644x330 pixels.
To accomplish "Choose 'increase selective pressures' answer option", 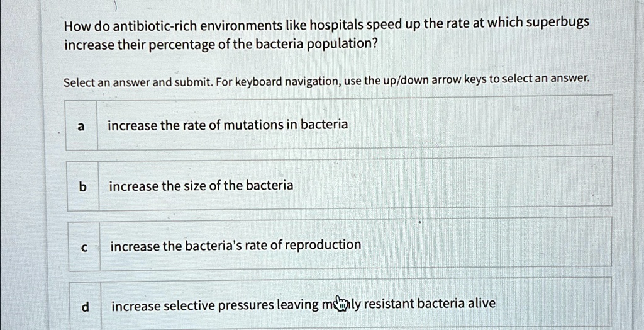I will click(x=340, y=304).
